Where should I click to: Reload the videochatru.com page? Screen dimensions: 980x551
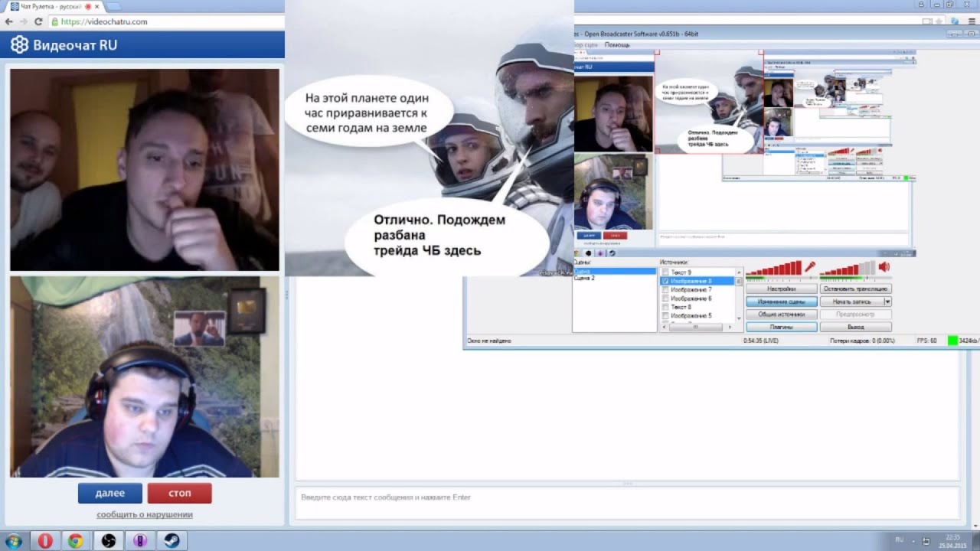pyautogui.click(x=38, y=21)
